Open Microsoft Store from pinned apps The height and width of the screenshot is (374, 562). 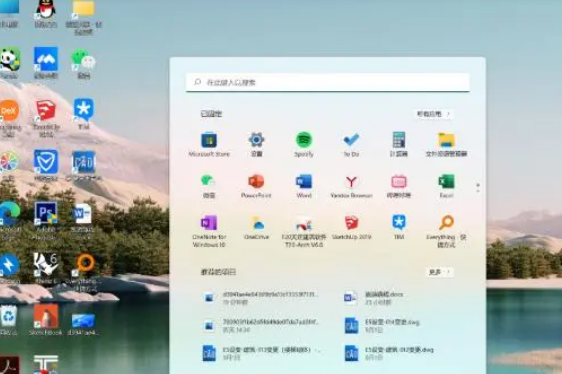click(209, 144)
